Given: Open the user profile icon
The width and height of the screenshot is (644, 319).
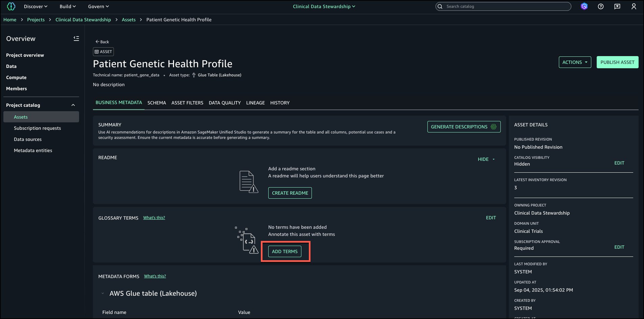Looking at the screenshot, I should pos(634,6).
